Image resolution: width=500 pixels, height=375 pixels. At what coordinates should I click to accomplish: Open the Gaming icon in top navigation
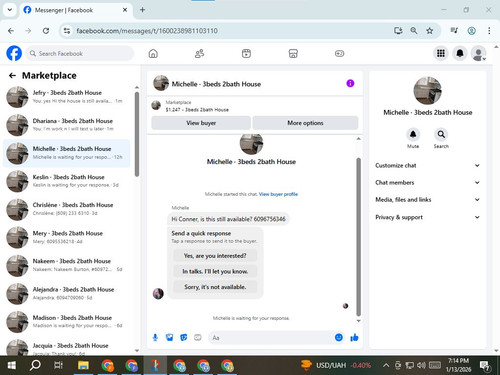[x=340, y=53]
